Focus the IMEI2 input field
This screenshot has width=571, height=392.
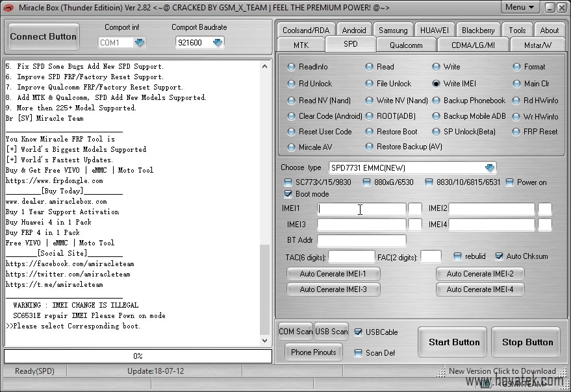492,209
